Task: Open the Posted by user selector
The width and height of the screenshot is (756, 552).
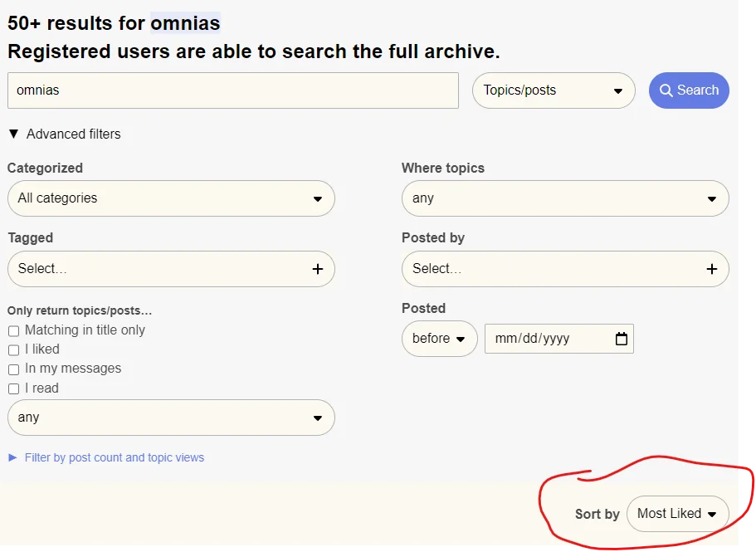Action: [565, 268]
